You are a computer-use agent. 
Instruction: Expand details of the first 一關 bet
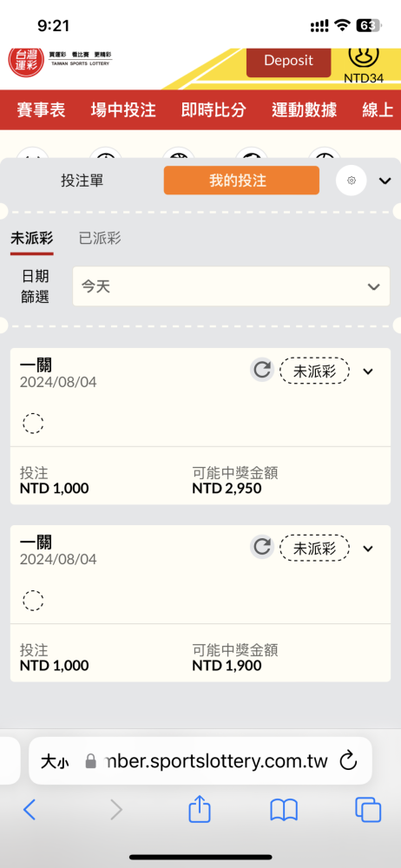(x=368, y=372)
